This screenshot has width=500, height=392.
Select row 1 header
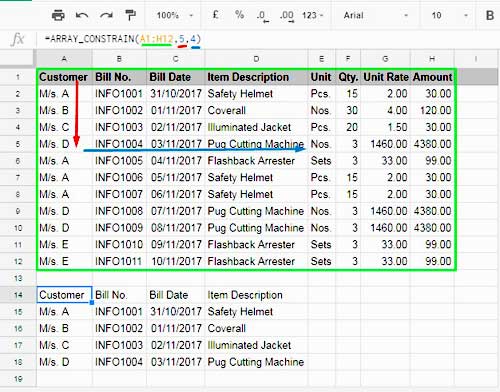coord(18,77)
